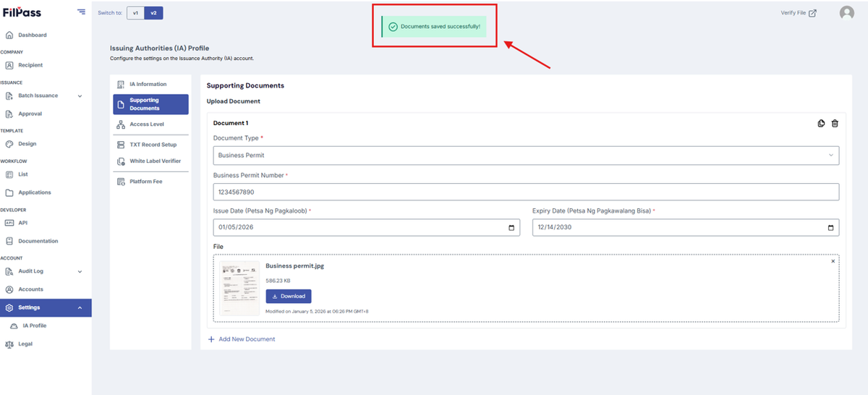868x395 pixels.
Task: Open Batch Issuance menu item
Action: coord(38,95)
